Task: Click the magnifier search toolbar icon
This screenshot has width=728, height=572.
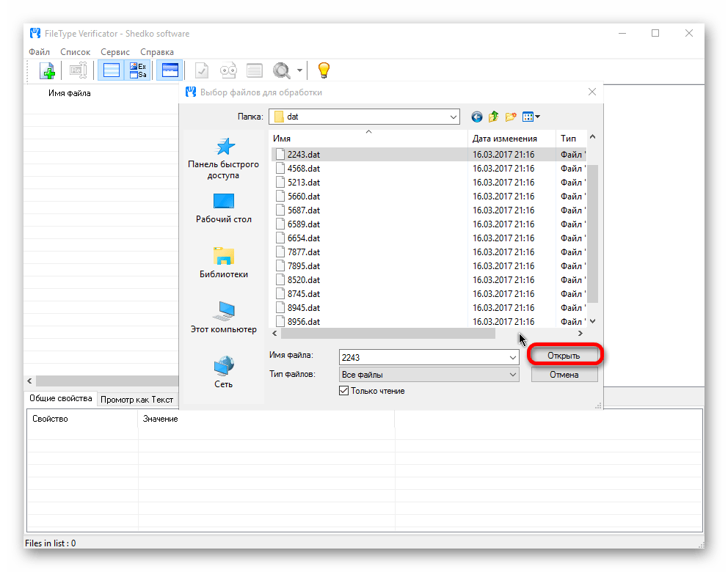Action: click(x=281, y=70)
